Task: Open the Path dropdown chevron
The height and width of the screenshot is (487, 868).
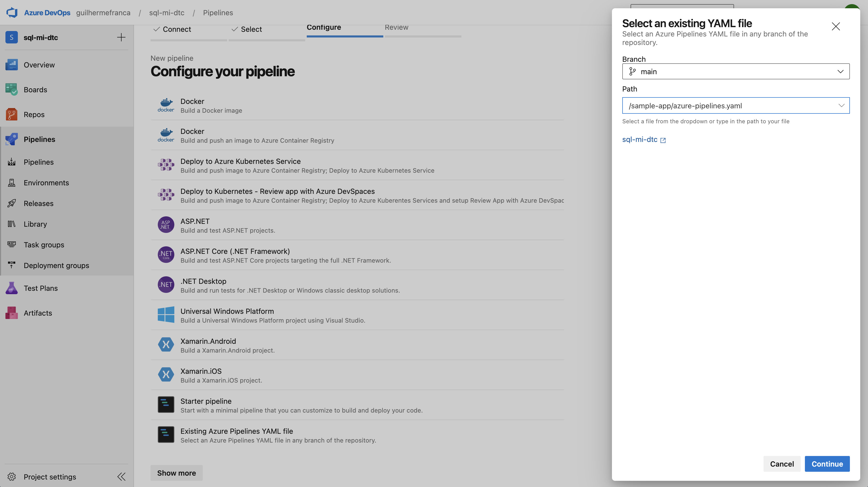Action: pyautogui.click(x=841, y=105)
